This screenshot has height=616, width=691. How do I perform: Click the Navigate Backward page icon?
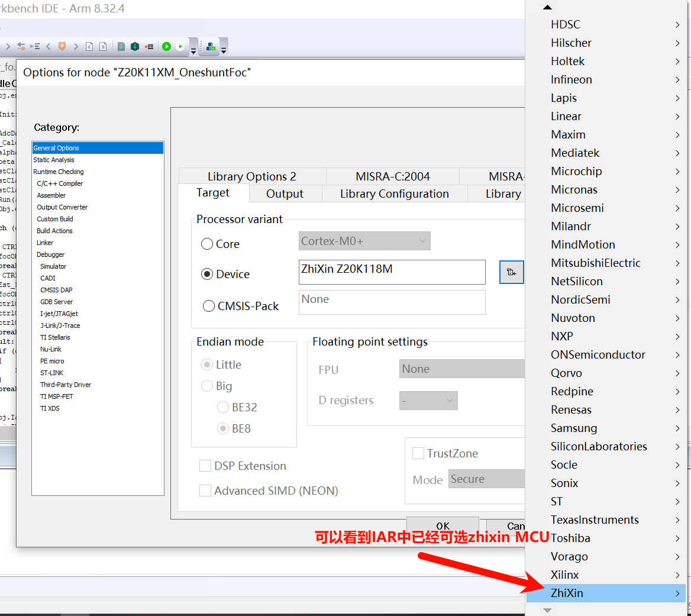tap(89, 46)
